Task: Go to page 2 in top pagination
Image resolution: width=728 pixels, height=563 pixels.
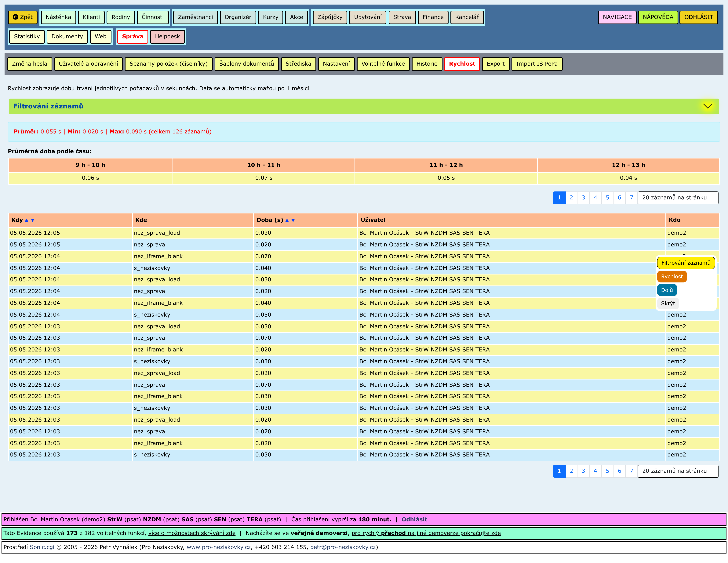Action: point(571,198)
